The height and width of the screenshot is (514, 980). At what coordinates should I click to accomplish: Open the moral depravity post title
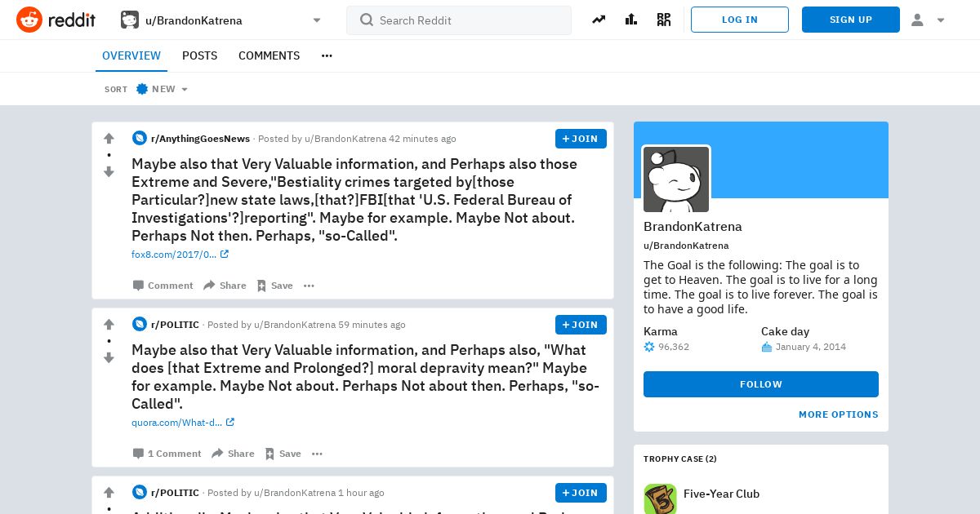coord(366,377)
